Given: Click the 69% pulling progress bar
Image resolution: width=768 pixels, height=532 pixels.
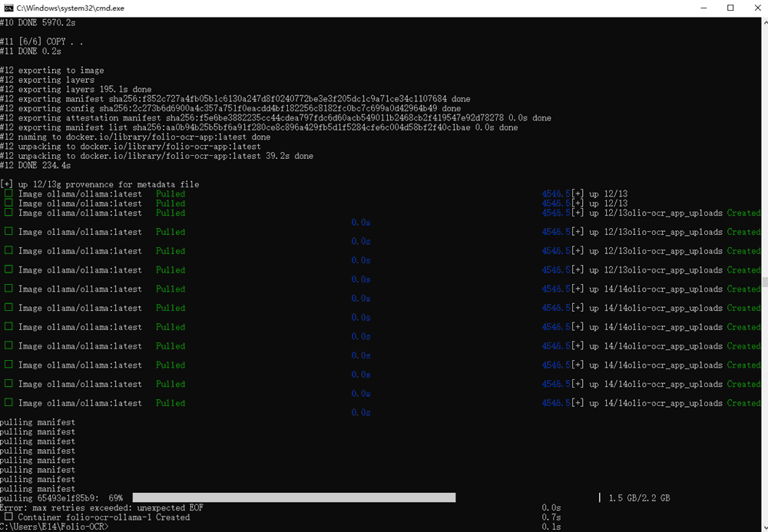Looking at the screenshot, I should coord(294,498).
